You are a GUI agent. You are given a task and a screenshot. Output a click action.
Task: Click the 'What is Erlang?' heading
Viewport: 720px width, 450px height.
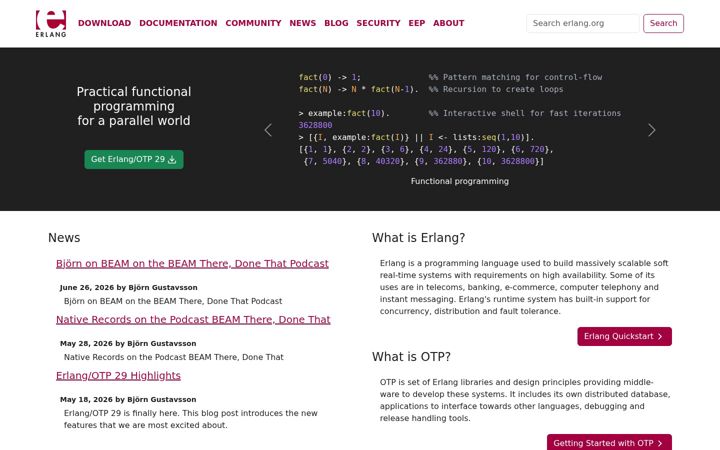coord(418,238)
